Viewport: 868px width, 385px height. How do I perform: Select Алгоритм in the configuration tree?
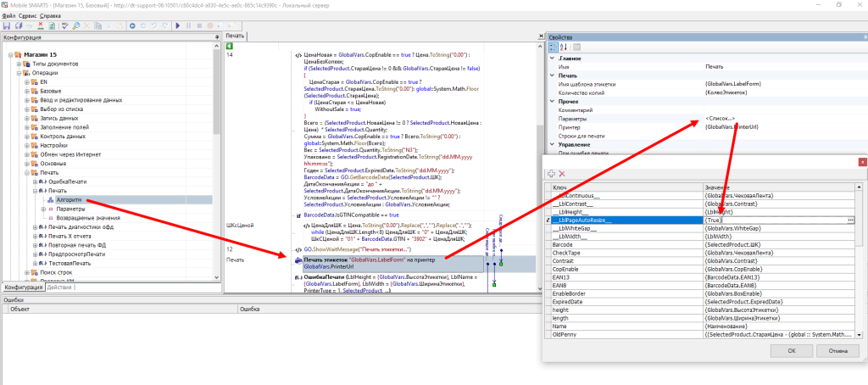[70, 200]
